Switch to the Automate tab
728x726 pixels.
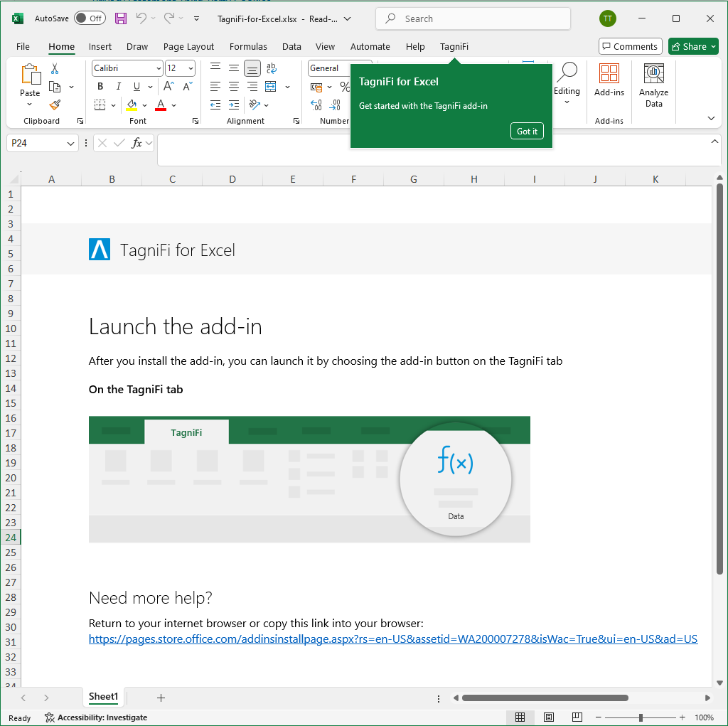pyautogui.click(x=370, y=46)
